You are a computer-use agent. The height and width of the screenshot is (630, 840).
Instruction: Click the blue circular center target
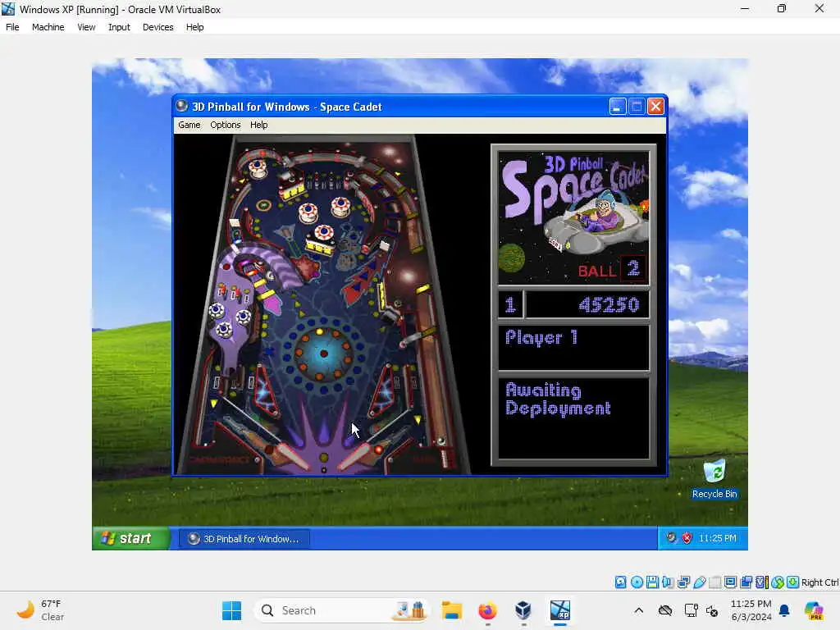[323, 354]
